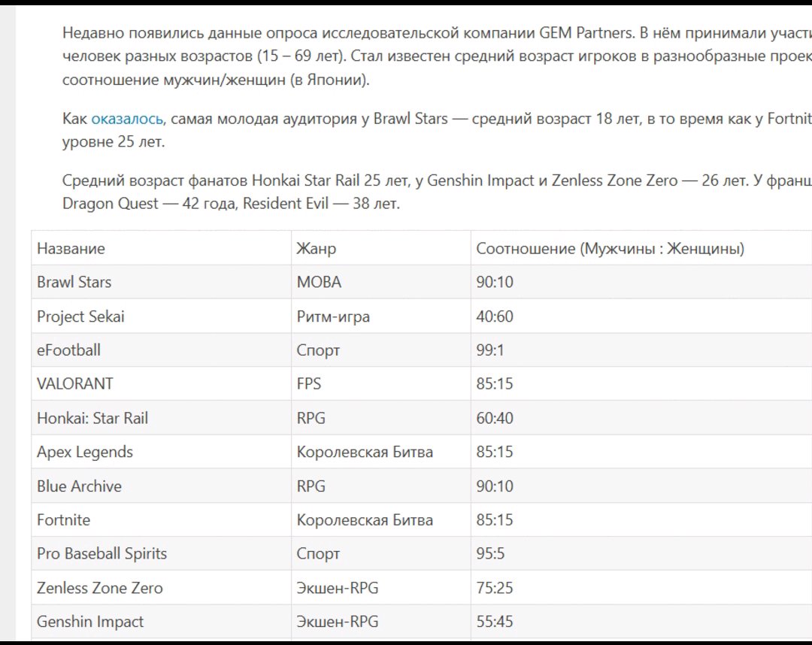812x645 pixels.
Task: Click the Apex Legends name cell
Action: pos(85,452)
